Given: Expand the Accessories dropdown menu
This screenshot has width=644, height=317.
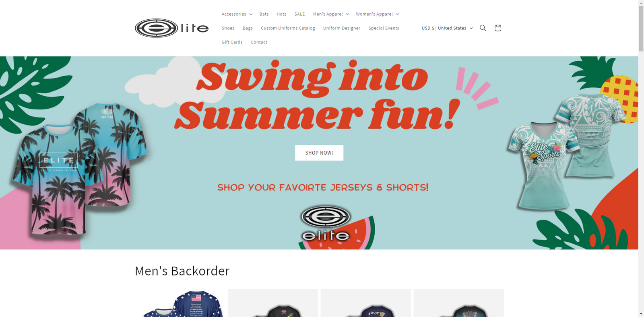Looking at the screenshot, I should tap(237, 14).
